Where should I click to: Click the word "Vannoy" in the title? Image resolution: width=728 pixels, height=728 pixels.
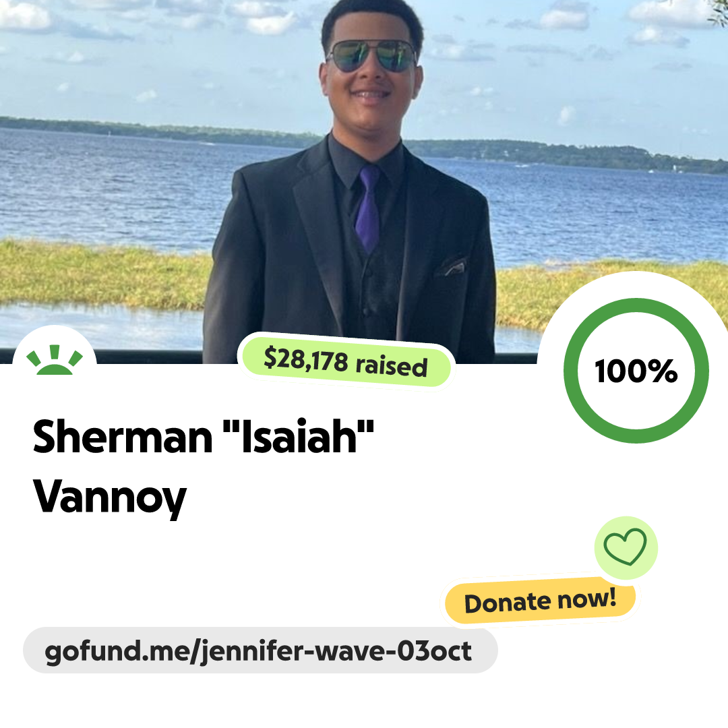coord(110,497)
